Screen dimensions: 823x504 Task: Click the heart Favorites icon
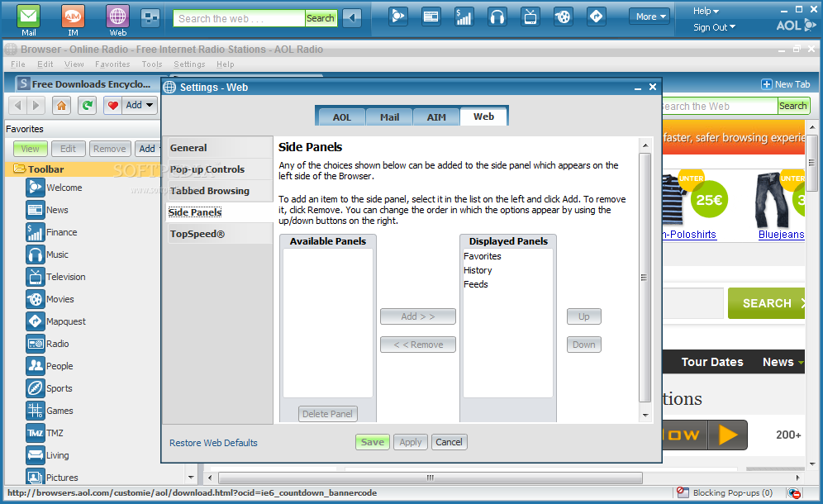click(x=112, y=106)
